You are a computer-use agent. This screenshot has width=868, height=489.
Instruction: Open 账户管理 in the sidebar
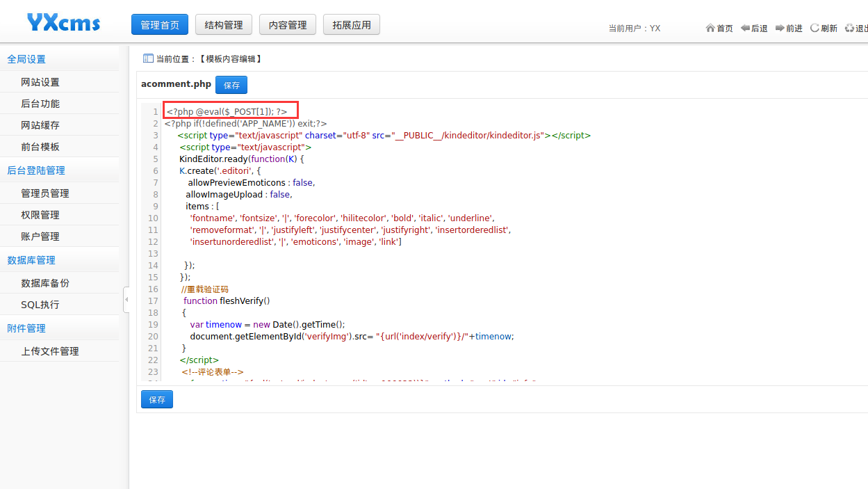[x=40, y=237]
